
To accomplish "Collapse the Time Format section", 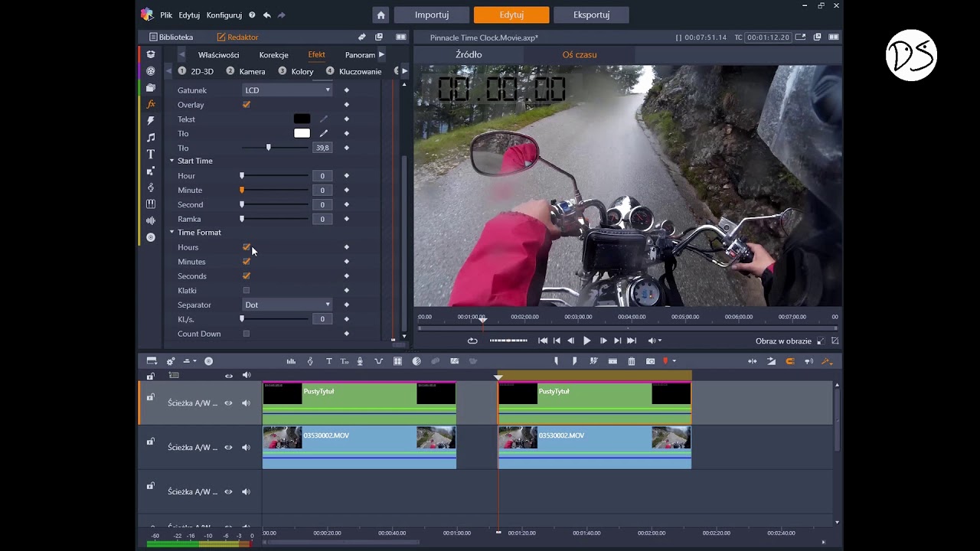I will click(171, 233).
